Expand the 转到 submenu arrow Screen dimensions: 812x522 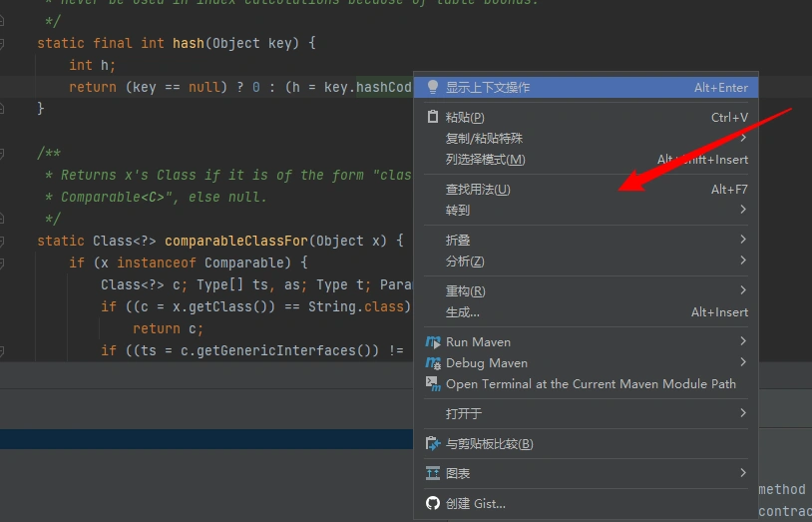point(743,210)
